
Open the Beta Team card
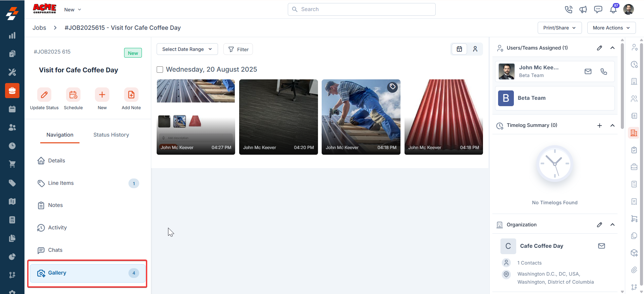point(555,98)
